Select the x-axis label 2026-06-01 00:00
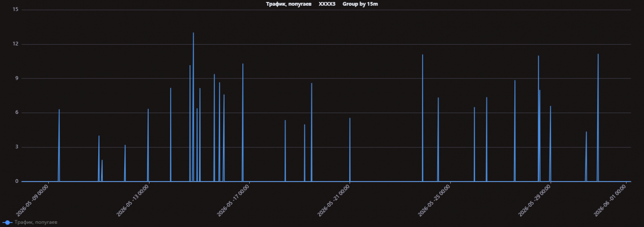 (610, 201)
